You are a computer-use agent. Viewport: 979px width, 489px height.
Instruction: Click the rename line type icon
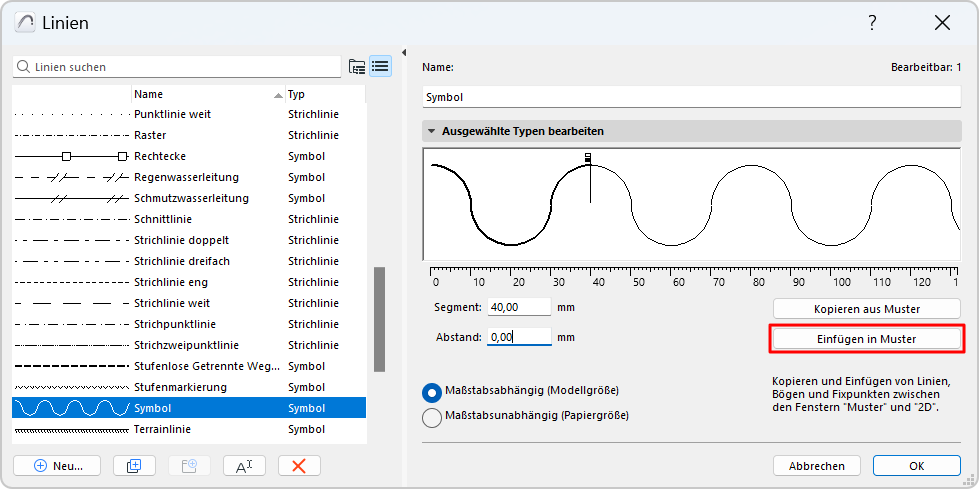[243, 465]
